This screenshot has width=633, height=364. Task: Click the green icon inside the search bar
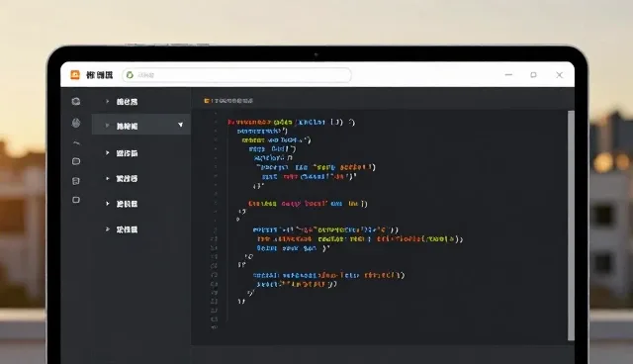[130, 74]
